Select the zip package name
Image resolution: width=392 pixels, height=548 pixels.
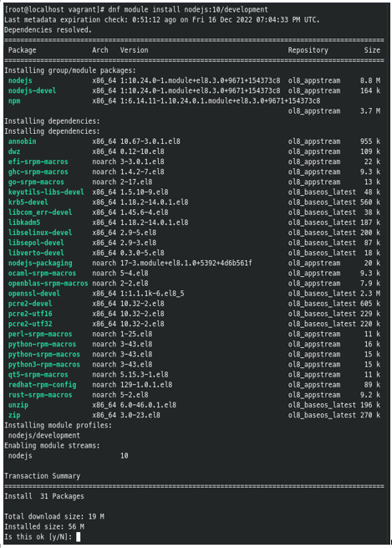14,415
